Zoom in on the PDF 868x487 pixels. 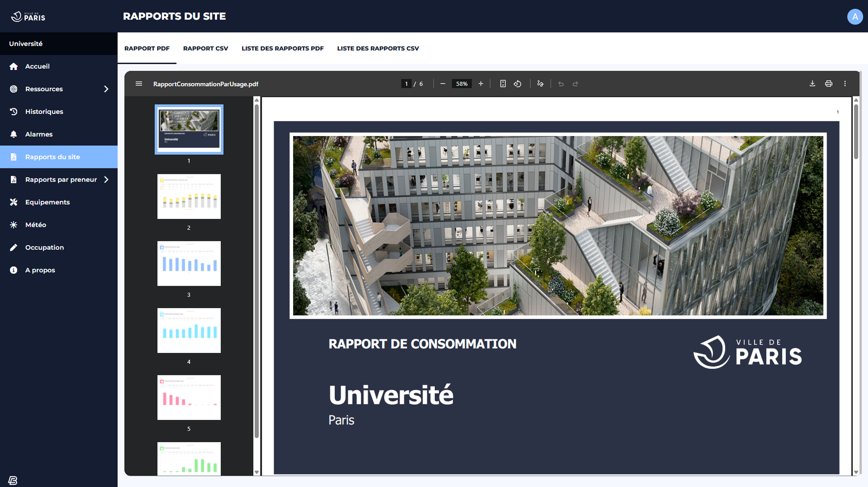pos(480,83)
